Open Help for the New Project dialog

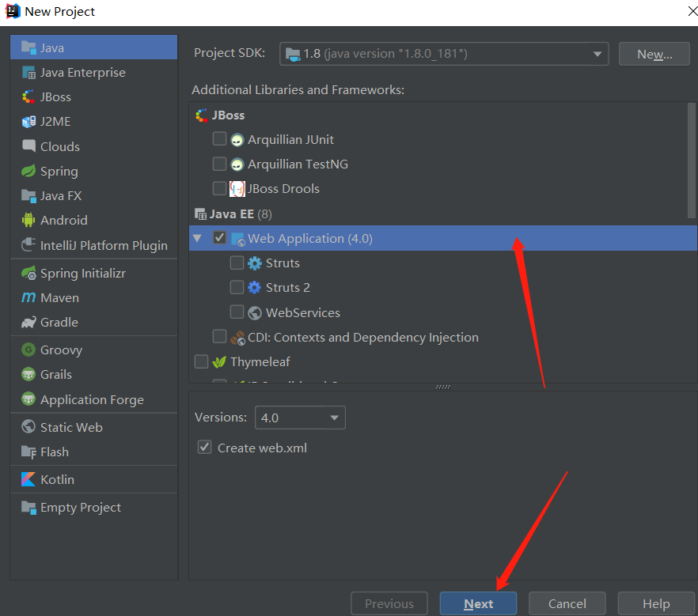656,603
